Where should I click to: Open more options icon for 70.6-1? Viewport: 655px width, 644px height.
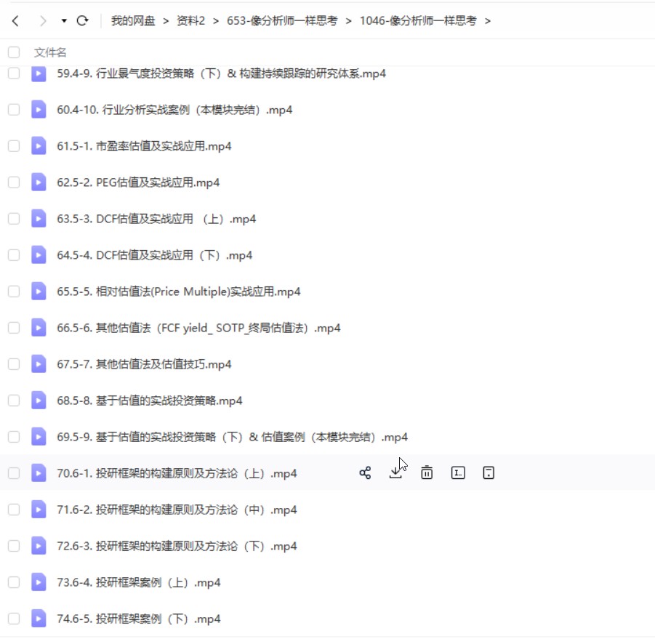489,472
